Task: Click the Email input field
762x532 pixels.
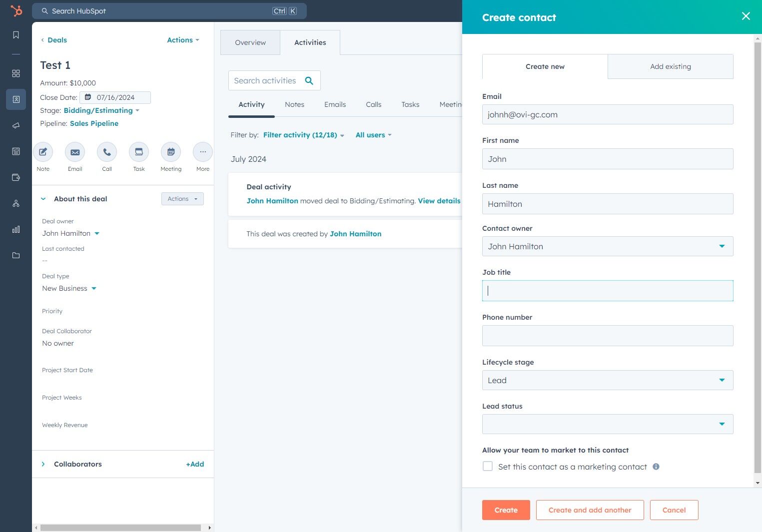Action: (x=608, y=114)
